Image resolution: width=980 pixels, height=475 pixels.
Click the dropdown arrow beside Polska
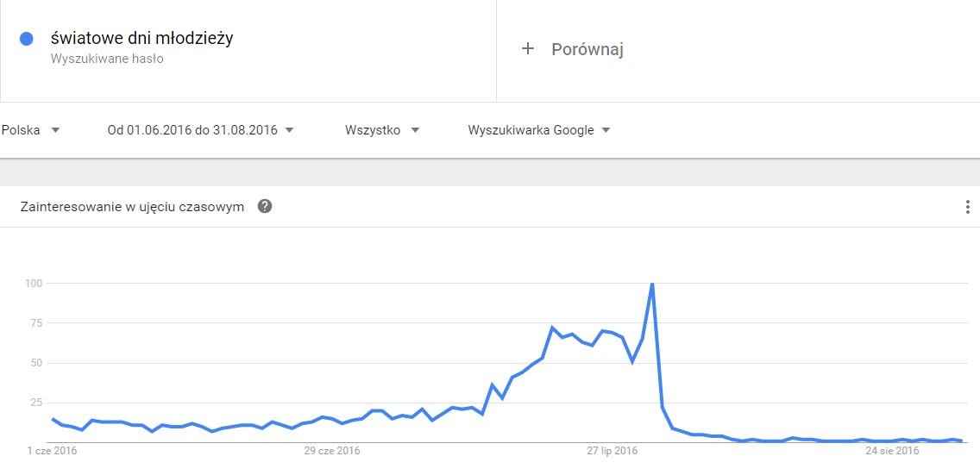[x=55, y=130]
